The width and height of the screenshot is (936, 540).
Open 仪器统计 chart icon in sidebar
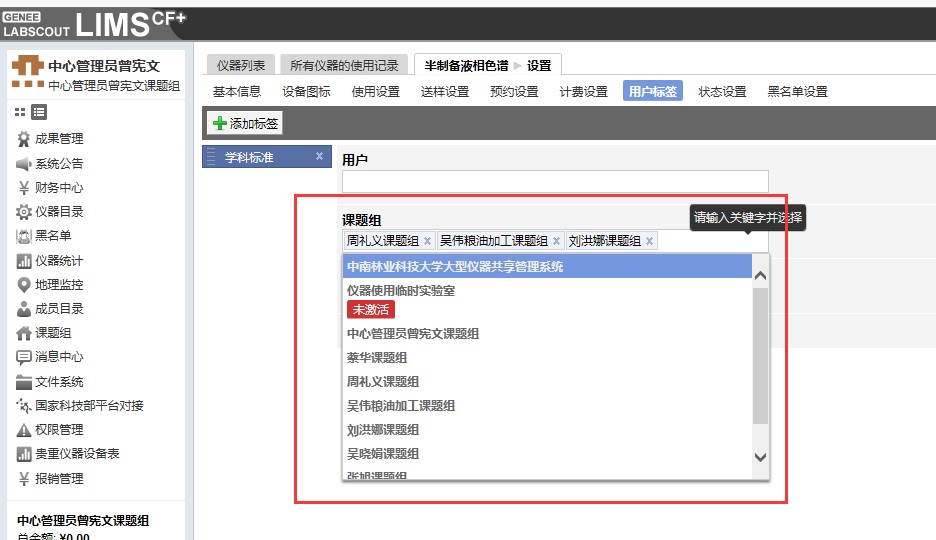point(24,261)
